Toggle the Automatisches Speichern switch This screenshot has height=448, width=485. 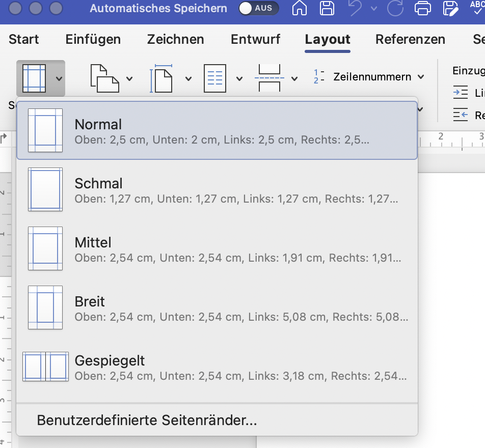tap(259, 9)
